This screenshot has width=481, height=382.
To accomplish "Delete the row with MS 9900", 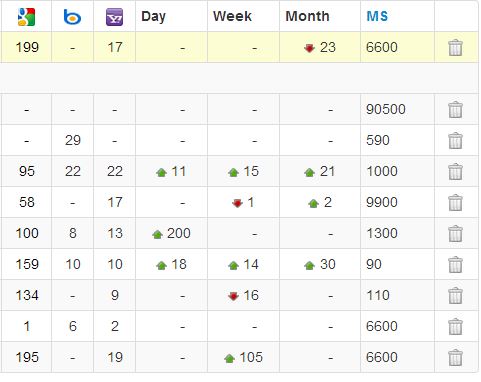I will point(455,203).
